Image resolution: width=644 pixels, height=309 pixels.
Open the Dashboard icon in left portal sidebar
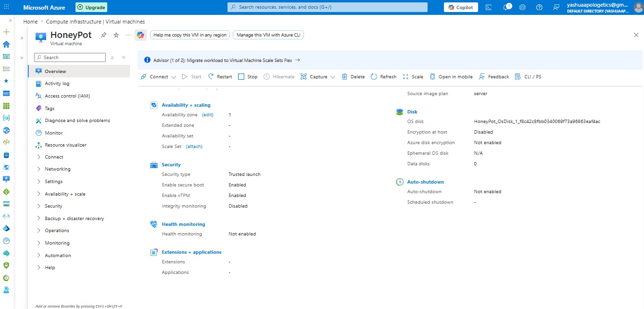(6, 56)
